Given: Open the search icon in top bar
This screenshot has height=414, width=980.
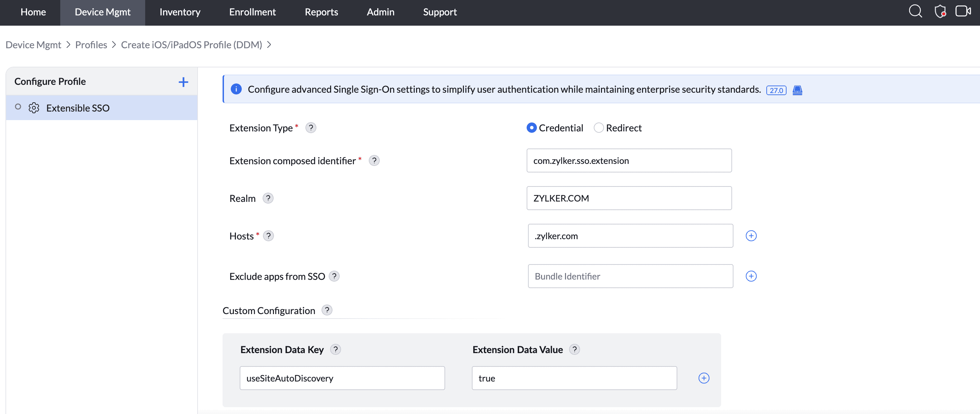Looking at the screenshot, I should point(915,11).
